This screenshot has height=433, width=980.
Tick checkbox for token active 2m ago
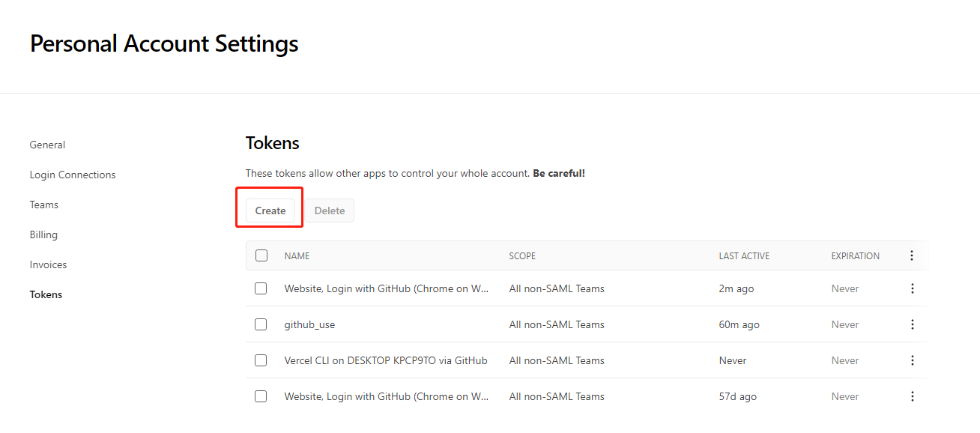point(261,288)
